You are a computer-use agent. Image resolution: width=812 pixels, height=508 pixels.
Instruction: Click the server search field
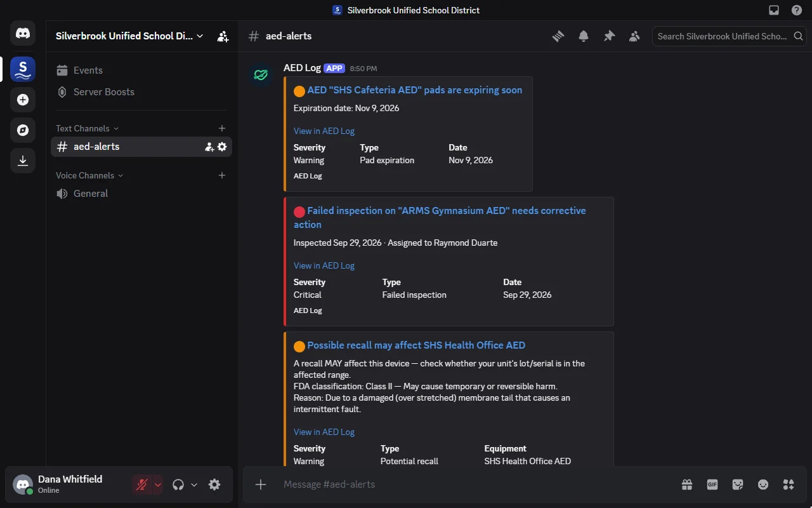729,36
